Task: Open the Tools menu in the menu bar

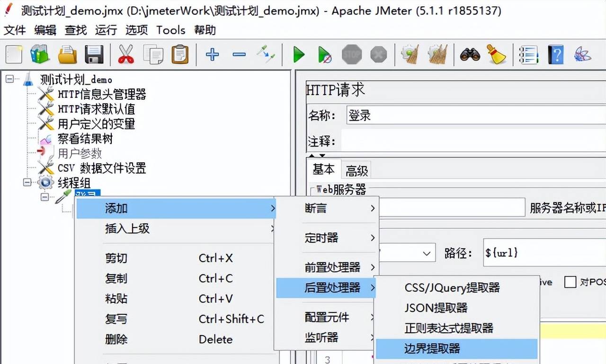Action: [x=170, y=30]
